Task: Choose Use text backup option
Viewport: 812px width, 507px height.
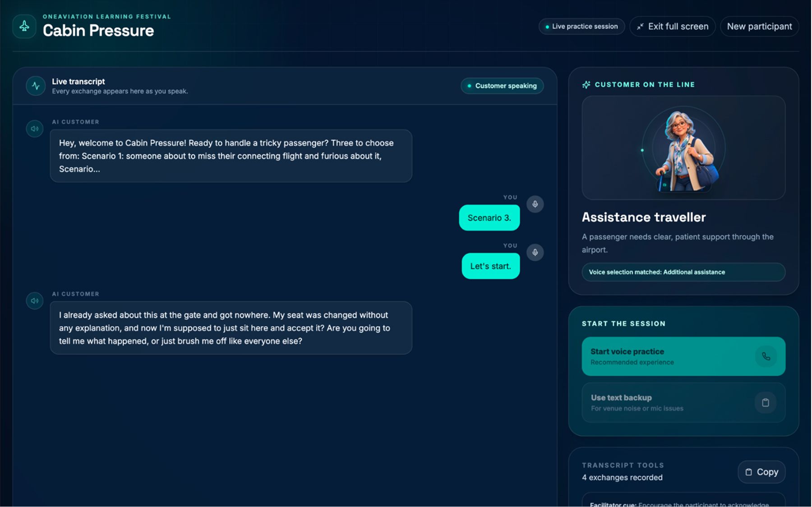Action: [x=683, y=402]
